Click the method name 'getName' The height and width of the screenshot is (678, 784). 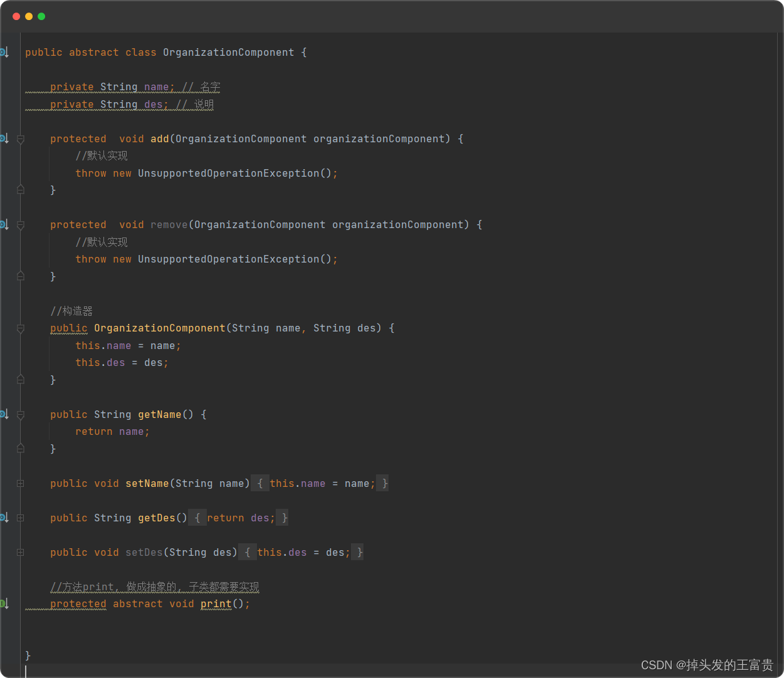[x=160, y=414]
